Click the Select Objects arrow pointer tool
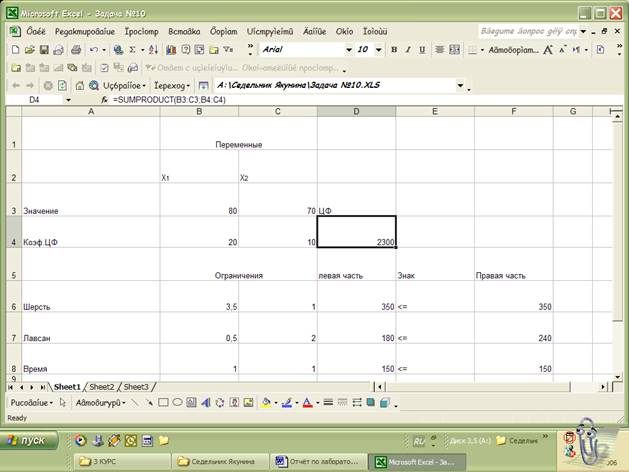The image size is (629, 472). [63, 403]
